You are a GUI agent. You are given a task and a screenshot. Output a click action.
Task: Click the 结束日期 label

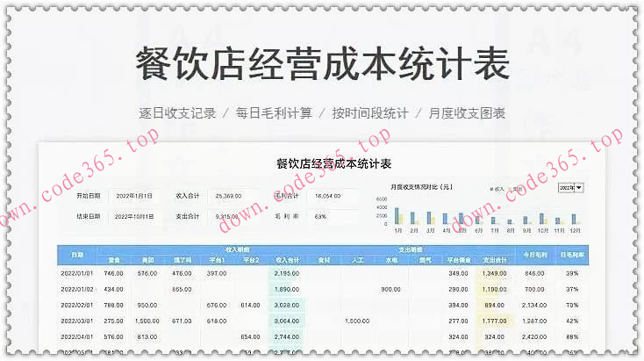pyautogui.click(x=89, y=216)
